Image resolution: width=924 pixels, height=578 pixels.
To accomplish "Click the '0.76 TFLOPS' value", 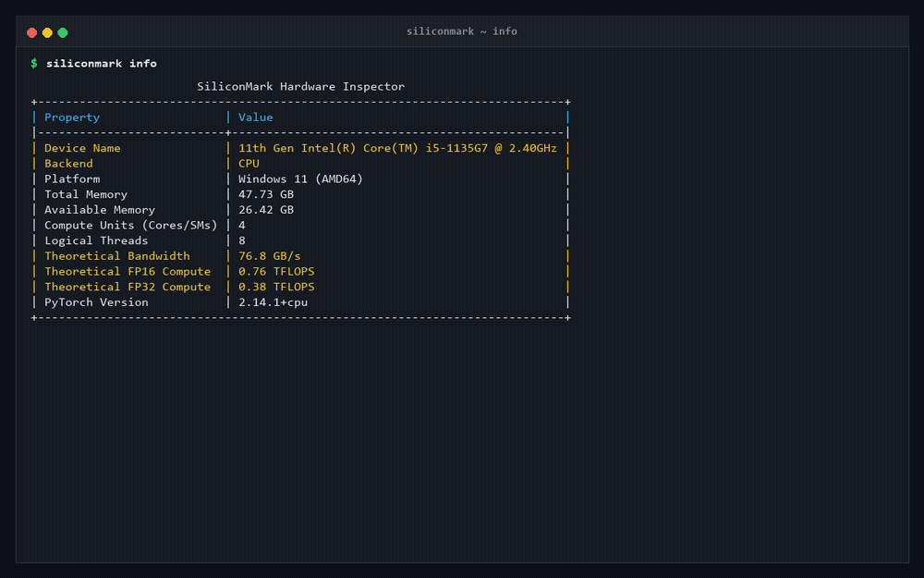I will point(276,271).
